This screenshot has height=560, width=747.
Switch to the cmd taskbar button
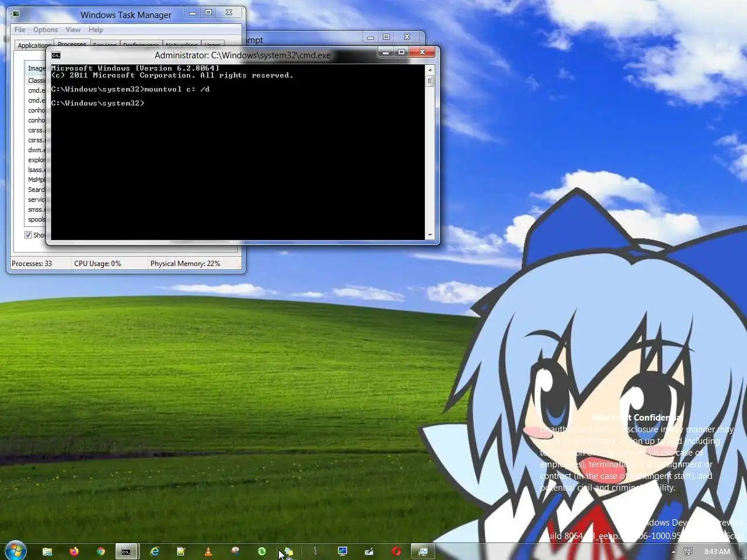tap(126, 551)
